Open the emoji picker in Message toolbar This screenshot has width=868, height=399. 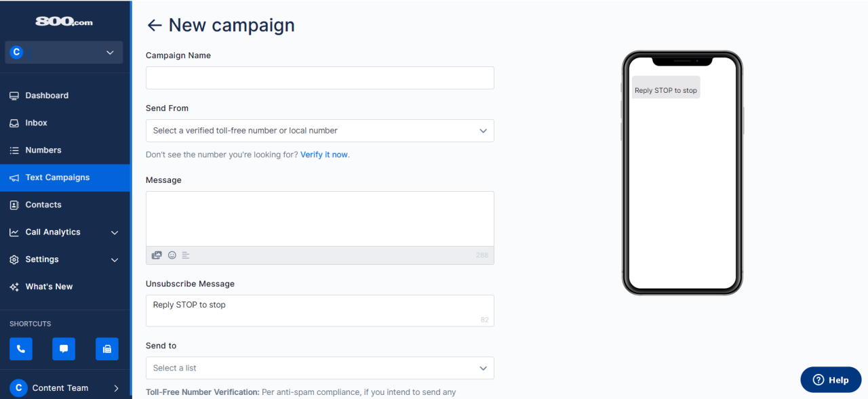coord(172,255)
